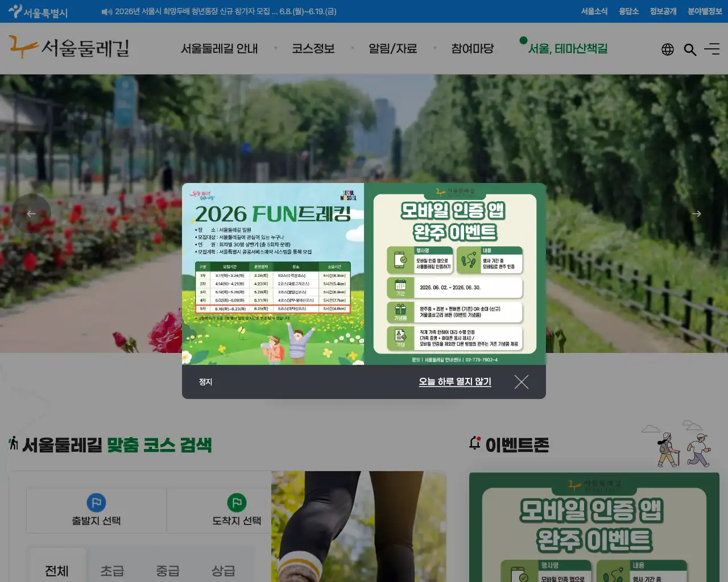This screenshot has height=582, width=728.
Task: Click the speaker notice icon in top bar
Action: (107, 11)
